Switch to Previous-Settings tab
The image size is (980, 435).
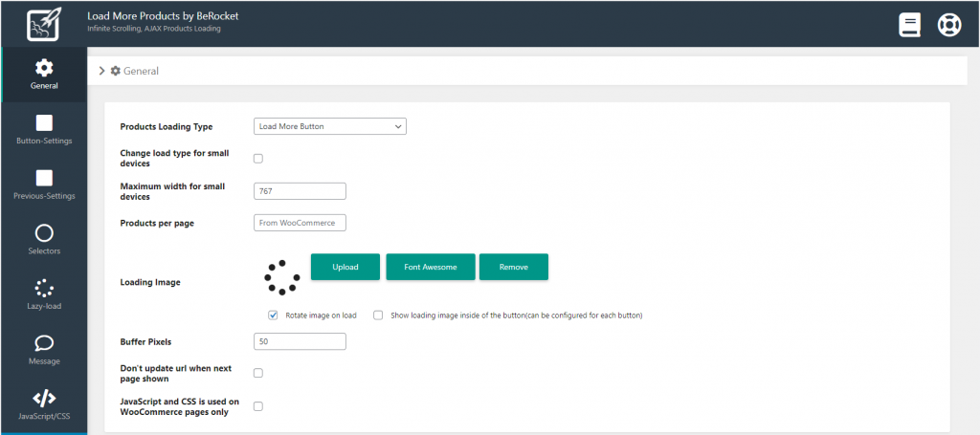pyautogui.click(x=44, y=185)
